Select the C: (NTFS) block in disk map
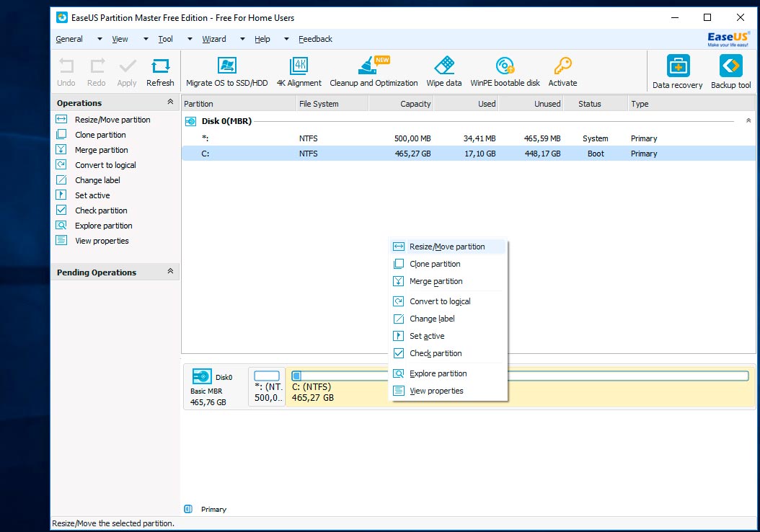Screen dimensions: 760x532 click(520, 386)
